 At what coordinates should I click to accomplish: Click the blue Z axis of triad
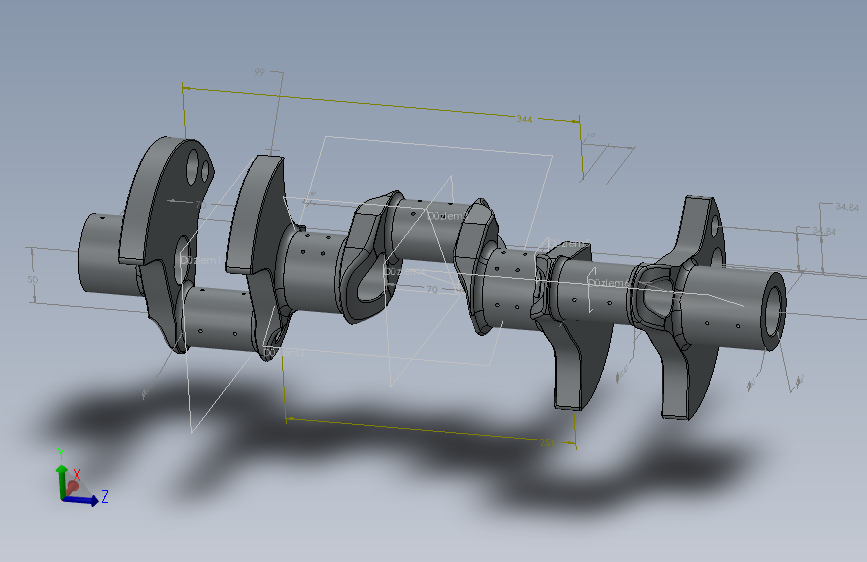(81, 500)
